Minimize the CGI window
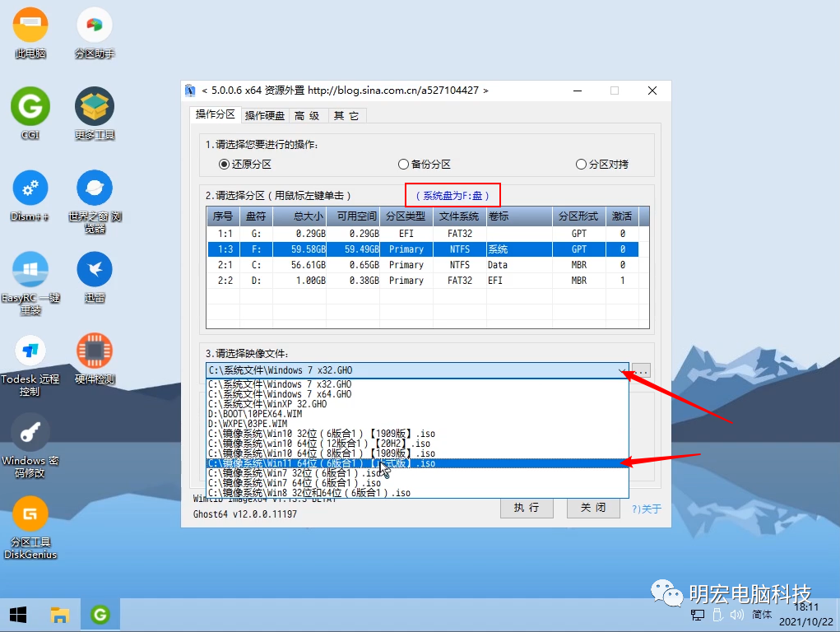Screen dimensions: 840x632 578,91
